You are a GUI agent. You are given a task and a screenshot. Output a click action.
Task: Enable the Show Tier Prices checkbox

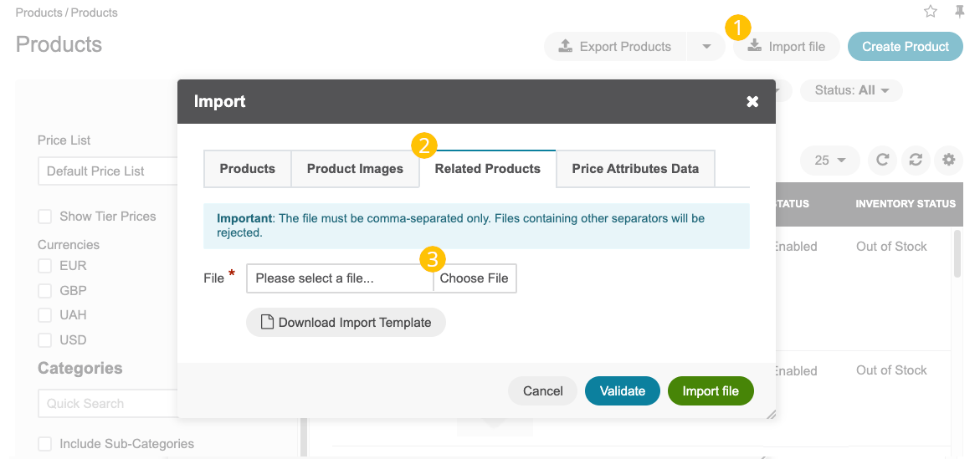[44, 217]
